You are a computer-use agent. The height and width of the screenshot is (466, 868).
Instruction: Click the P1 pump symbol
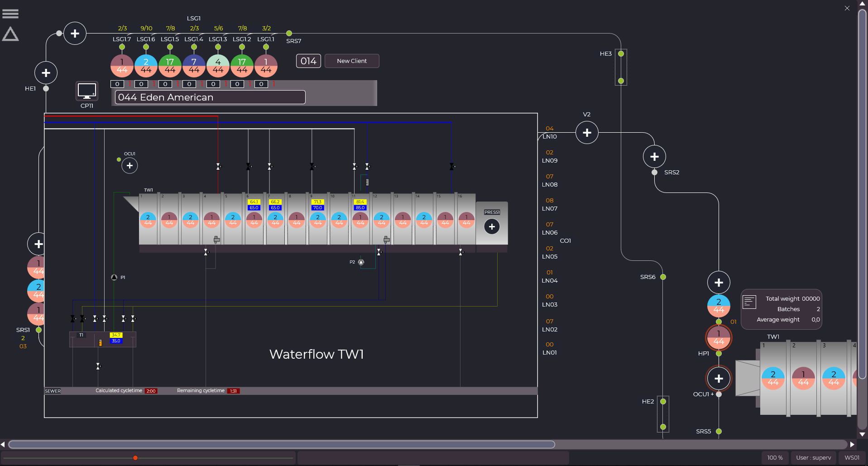(x=114, y=277)
